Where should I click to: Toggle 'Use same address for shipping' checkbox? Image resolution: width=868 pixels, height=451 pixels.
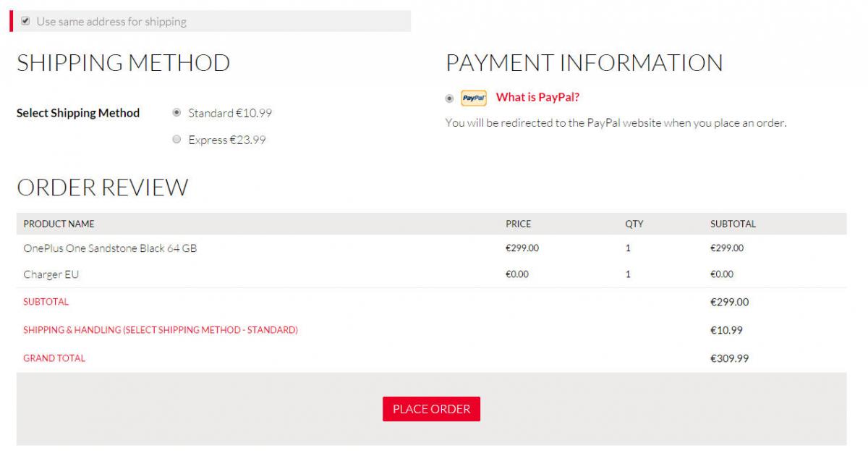[25, 21]
